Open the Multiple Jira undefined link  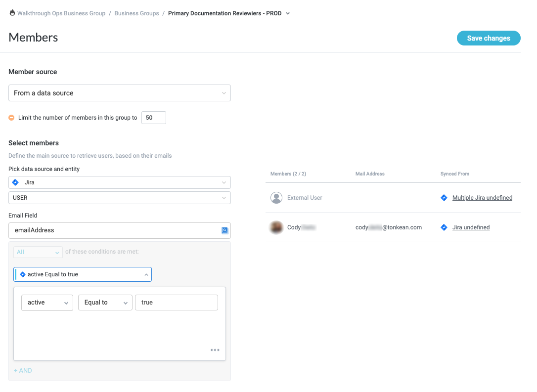coord(482,198)
